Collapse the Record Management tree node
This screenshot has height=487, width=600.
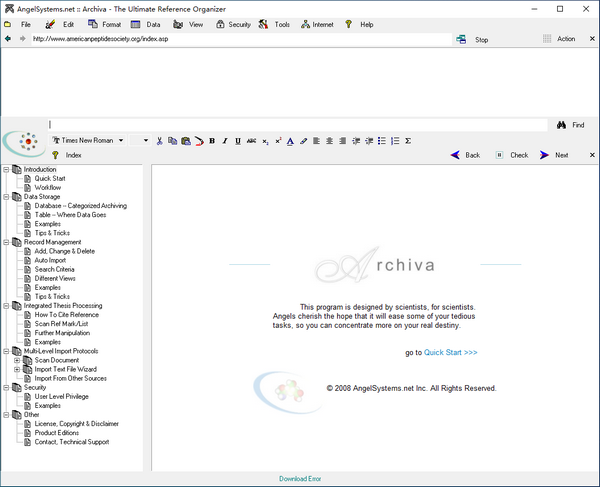pos(6,242)
